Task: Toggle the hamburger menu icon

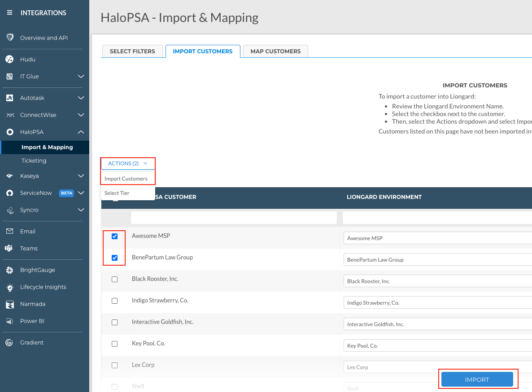Action: (9, 13)
